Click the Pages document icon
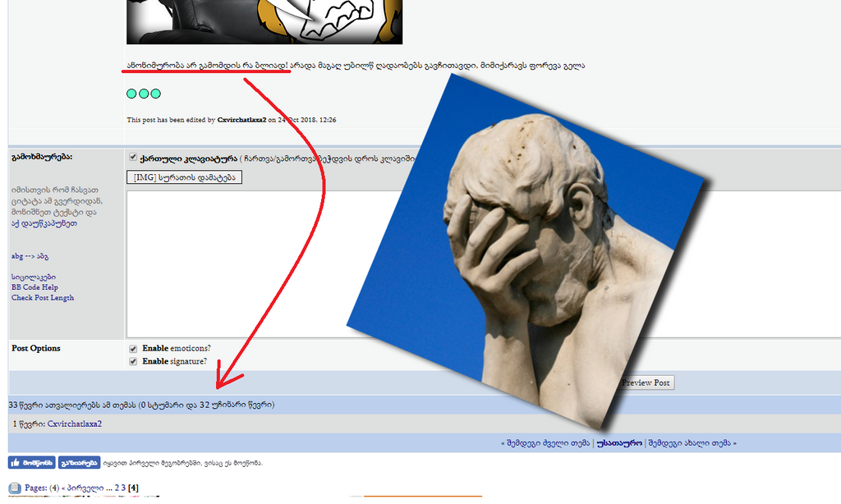841x504 pixels. pyautogui.click(x=15, y=488)
